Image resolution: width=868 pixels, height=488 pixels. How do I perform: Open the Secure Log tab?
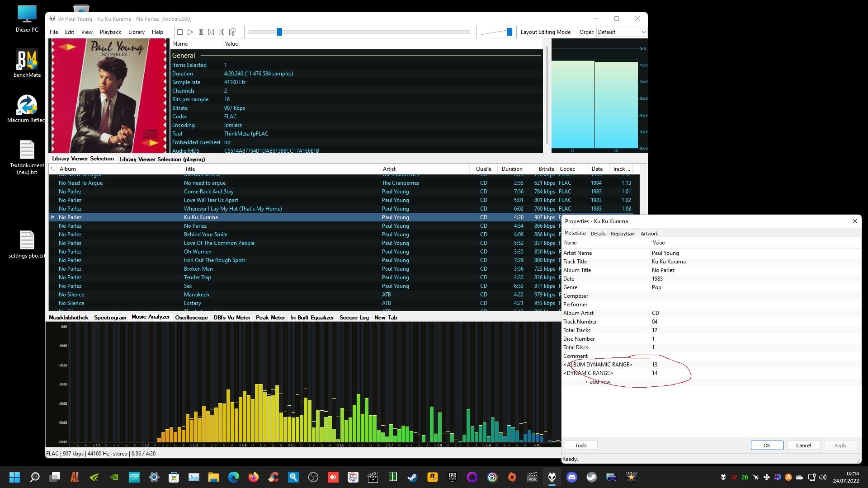click(x=354, y=318)
